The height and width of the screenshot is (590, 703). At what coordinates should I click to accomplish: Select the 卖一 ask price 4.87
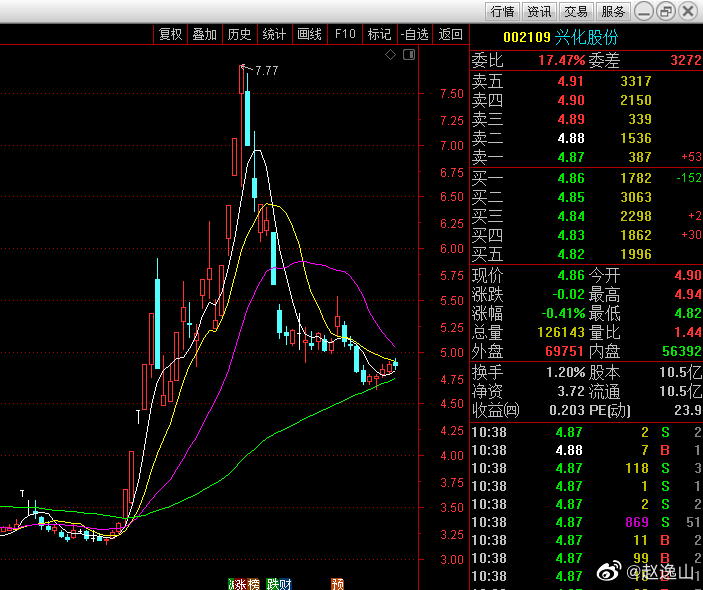pos(570,157)
